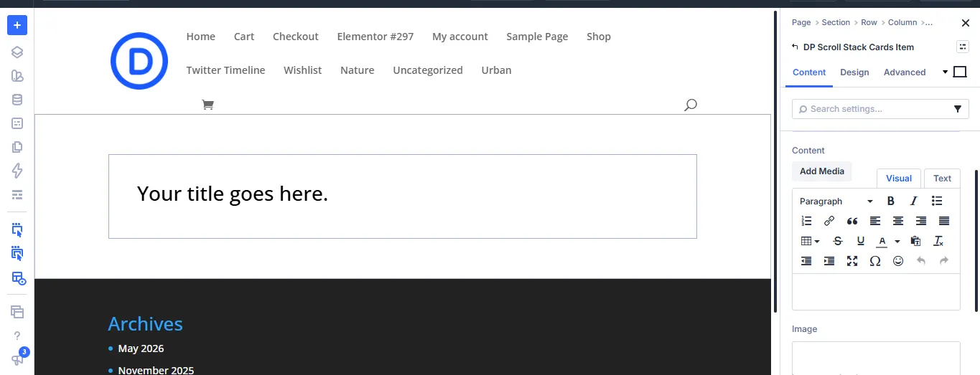Click the Page breadcrumb
This screenshot has width=980, height=375.
click(x=801, y=22)
